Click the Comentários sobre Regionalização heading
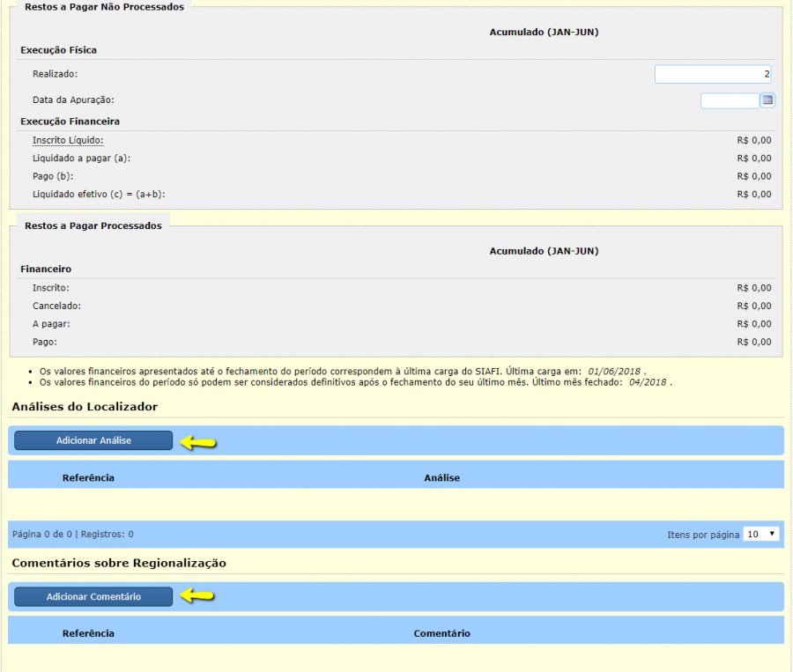Screen dimensions: 793x672 coord(119,563)
